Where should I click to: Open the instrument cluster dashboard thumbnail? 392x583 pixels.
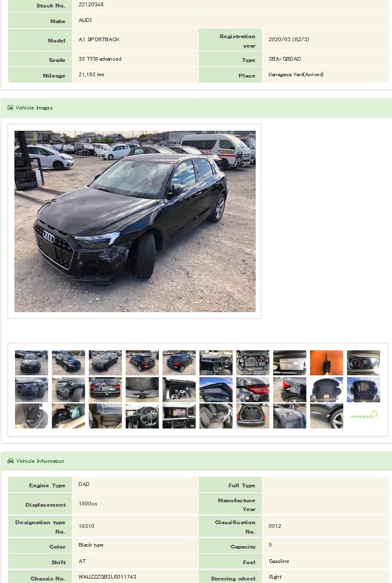pos(363,363)
